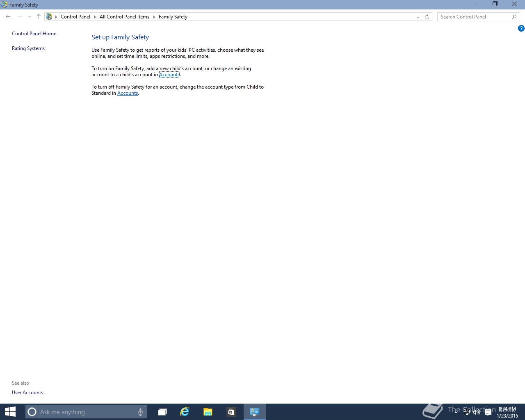Image resolution: width=525 pixels, height=420 pixels.
Task: Open User Accounts under See also
Action: click(x=27, y=393)
